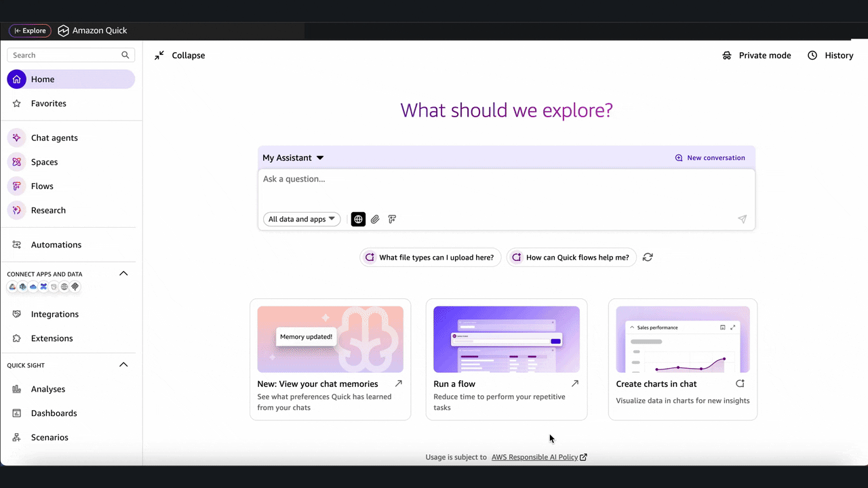Focus the sidebar Search field

[x=71, y=55]
